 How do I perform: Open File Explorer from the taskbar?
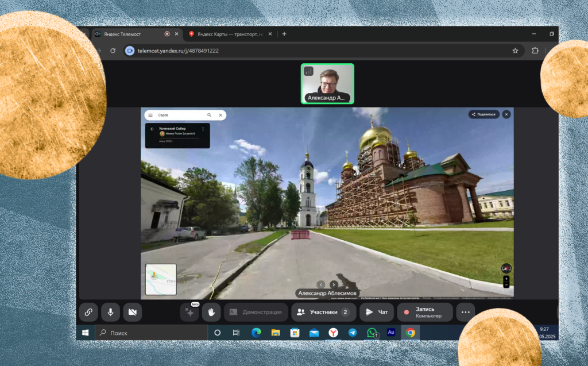276,333
